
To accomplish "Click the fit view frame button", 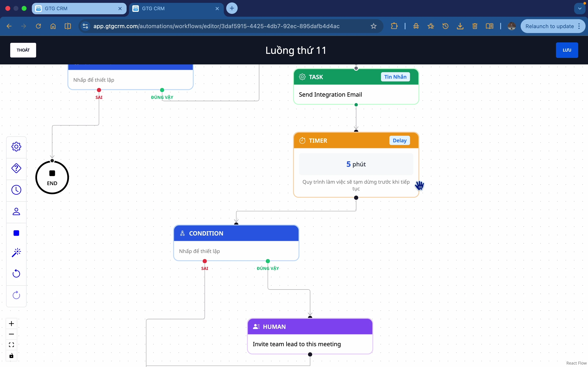I will (11, 345).
